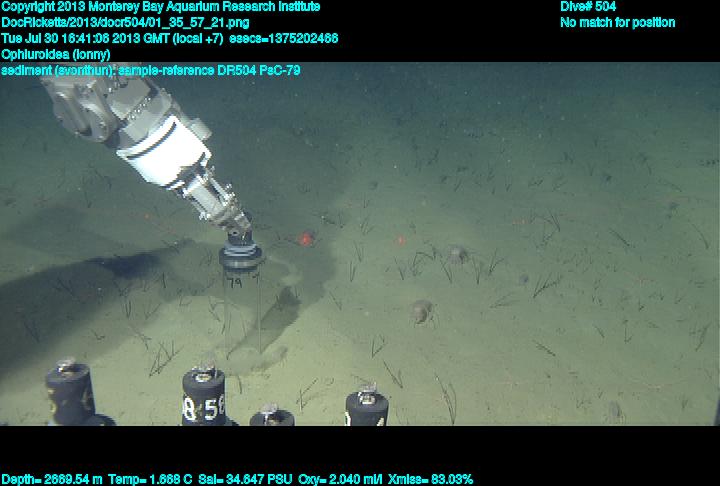Click the Dive# 504 label
This screenshot has width=720, height=486.
point(588,7)
